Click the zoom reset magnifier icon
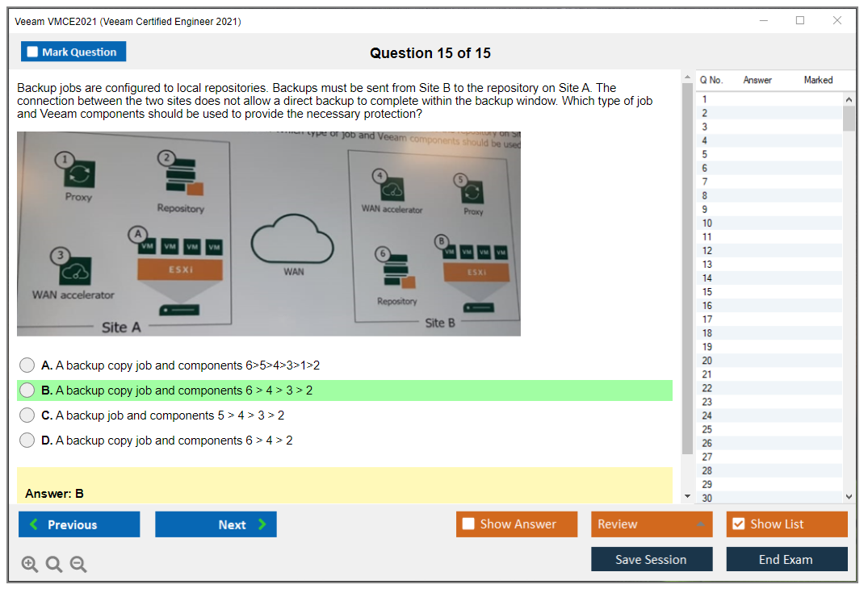The width and height of the screenshot is (868, 593). 54,565
